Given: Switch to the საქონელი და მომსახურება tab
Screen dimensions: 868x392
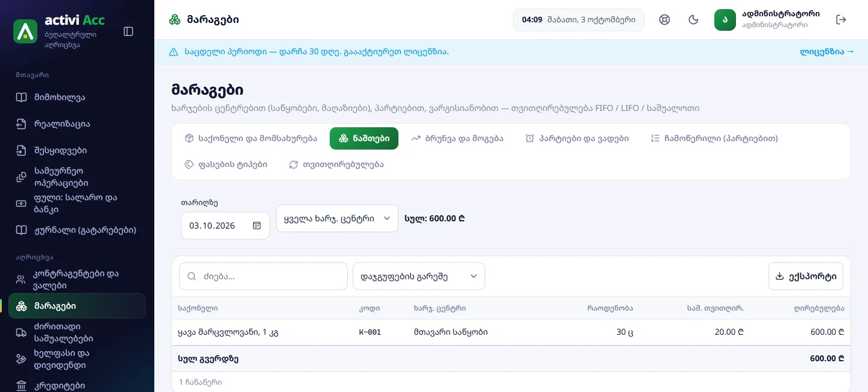Looking at the screenshot, I should 251,138.
